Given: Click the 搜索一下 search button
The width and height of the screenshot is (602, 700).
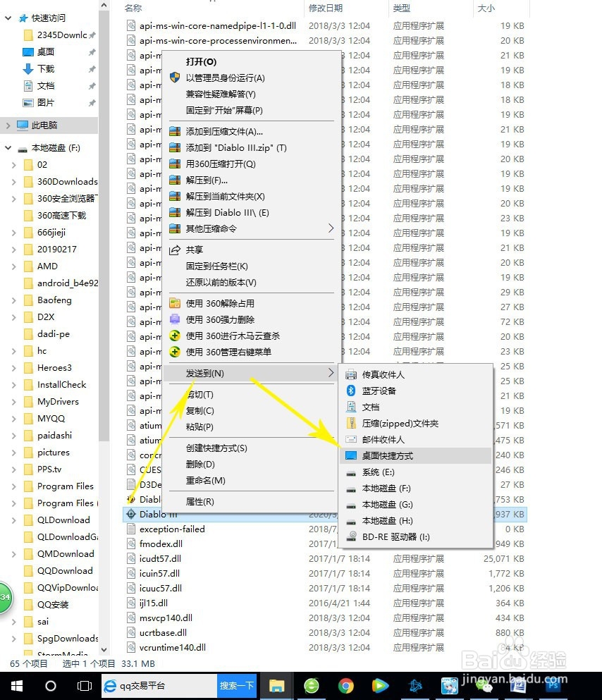Looking at the screenshot, I should [x=237, y=686].
